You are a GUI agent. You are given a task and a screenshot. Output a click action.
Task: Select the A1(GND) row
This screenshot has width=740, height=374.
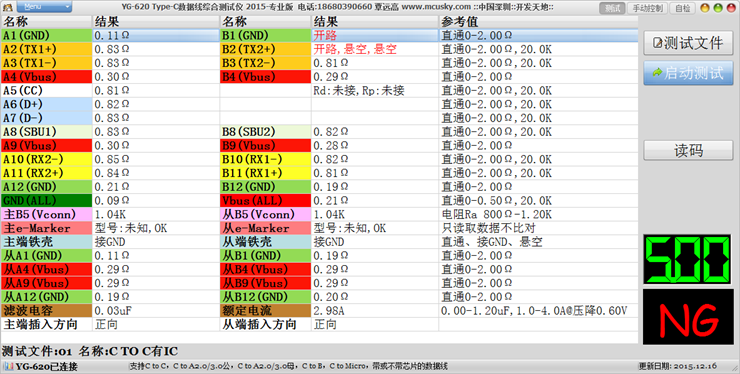[319, 35]
